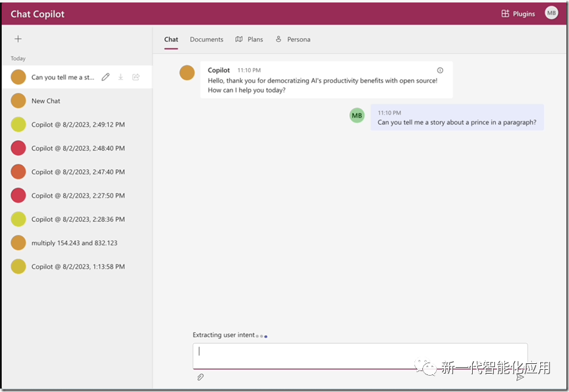Image resolution: width=569 pixels, height=392 pixels.
Task: Select the 'Can you tell me a st...' chat
Action: tap(77, 77)
